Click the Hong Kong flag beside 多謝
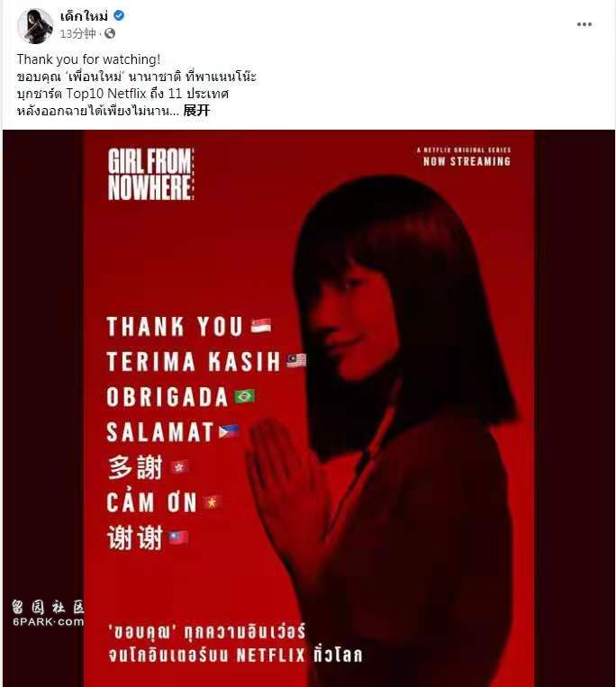The width and height of the screenshot is (616, 687). 179,467
